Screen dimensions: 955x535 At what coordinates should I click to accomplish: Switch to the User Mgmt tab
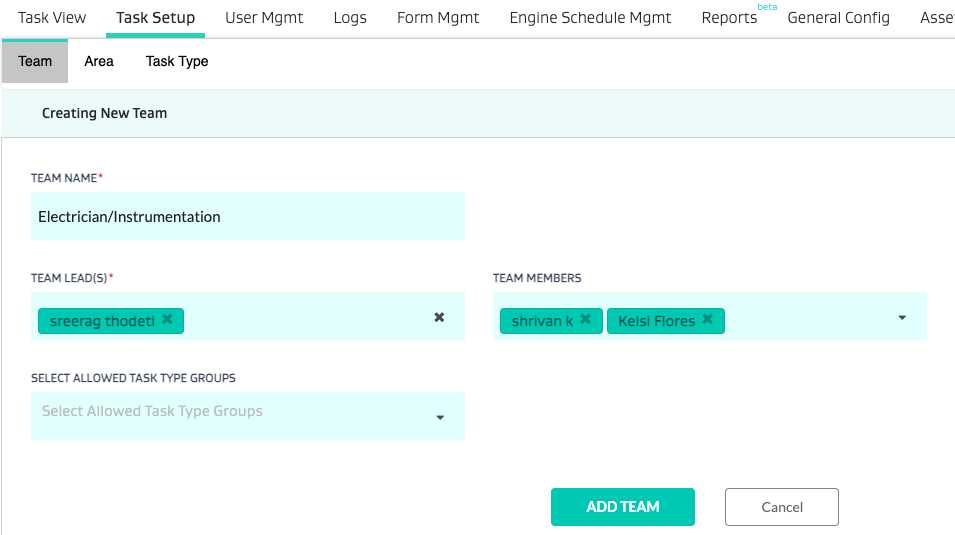pos(264,18)
